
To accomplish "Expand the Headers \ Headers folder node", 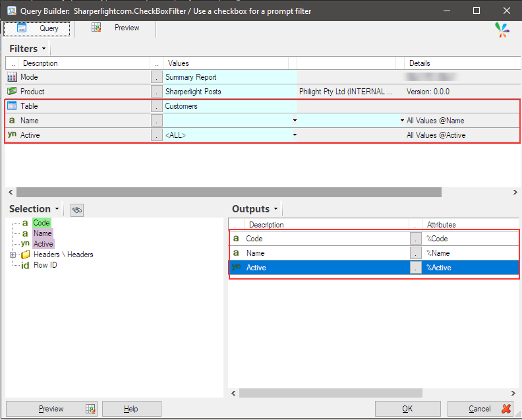I will click(x=13, y=255).
